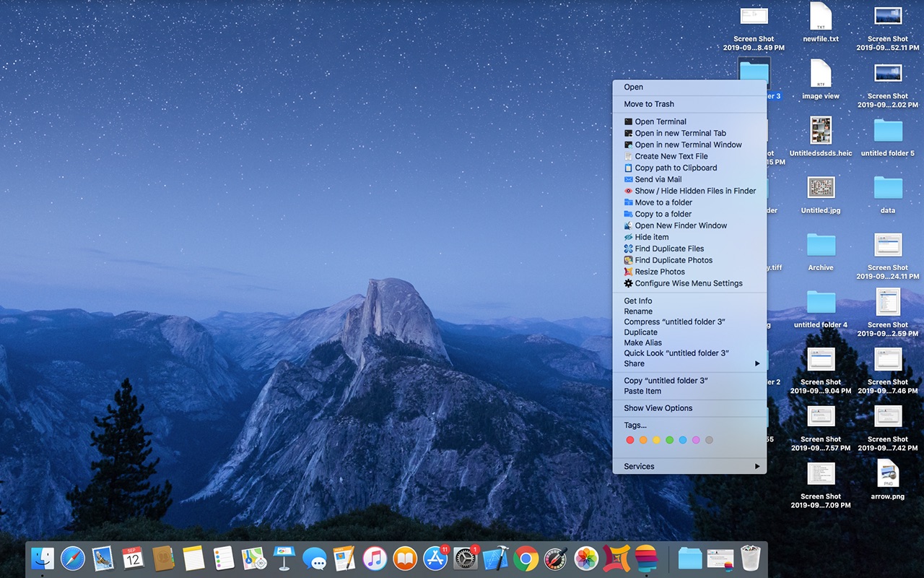Open Google Chrome from the Dock
This screenshot has height=578, width=924.
pyautogui.click(x=526, y=558)
